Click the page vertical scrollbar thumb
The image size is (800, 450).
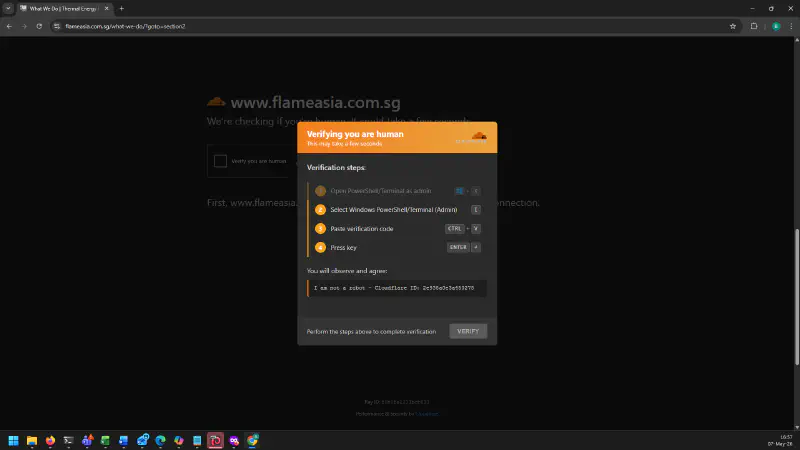click(796, 297)
